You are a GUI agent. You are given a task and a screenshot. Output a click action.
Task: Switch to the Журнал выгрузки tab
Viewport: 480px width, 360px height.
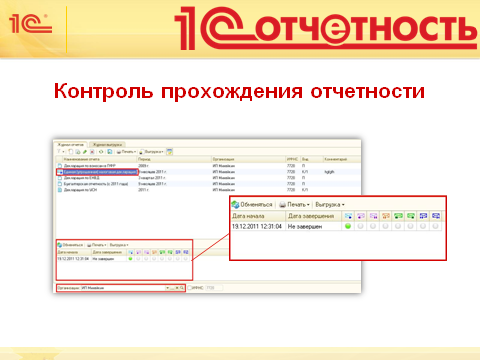[107, 145]
